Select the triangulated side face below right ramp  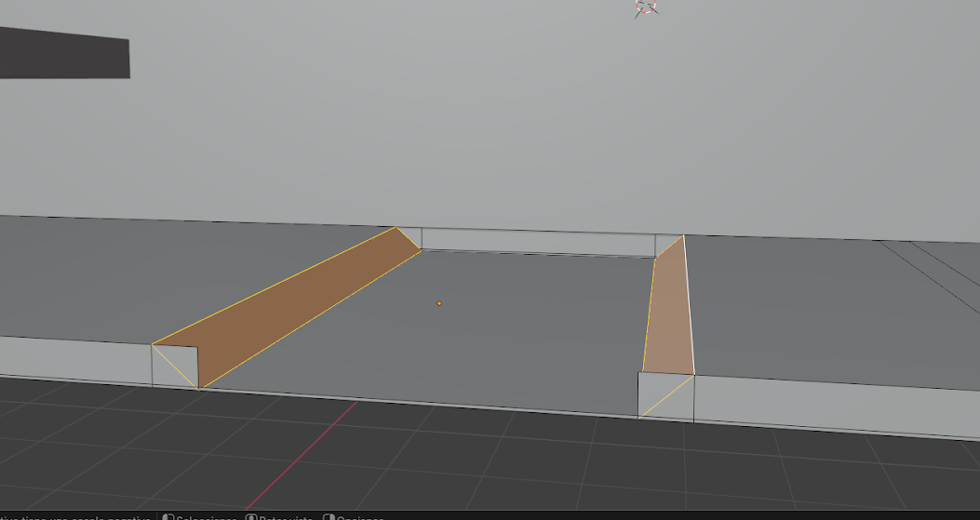point(666,396)
